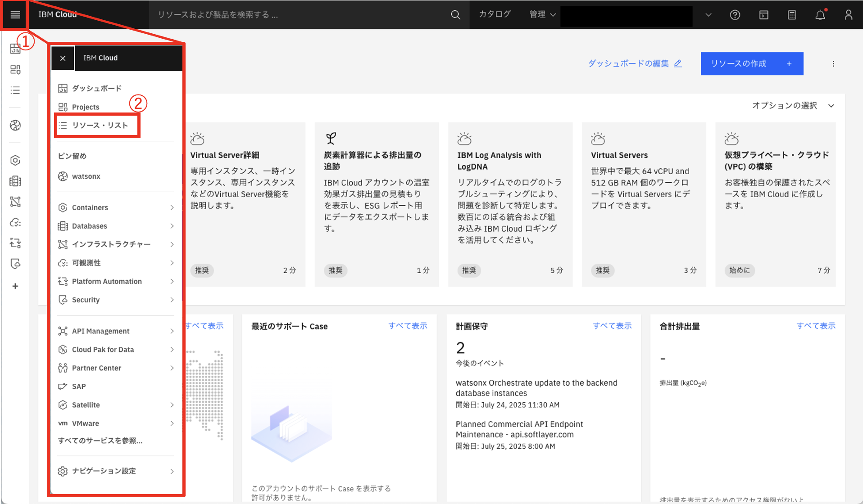
Task: Open the notifications bell icon
Action: click(x=820, y=15)
